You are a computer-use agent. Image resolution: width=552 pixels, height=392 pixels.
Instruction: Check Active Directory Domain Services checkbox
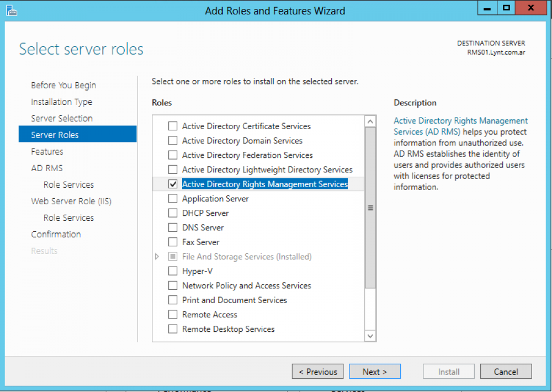click(173, 141)
